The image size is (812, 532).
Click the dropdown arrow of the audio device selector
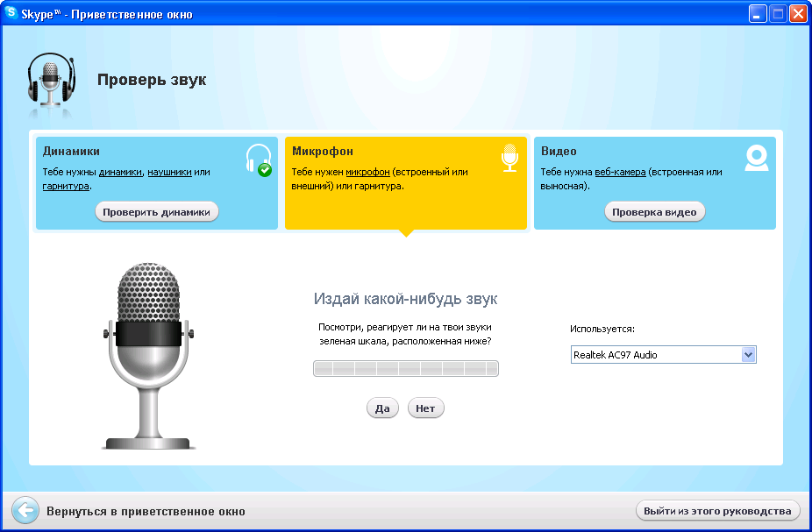pos(749,355)
